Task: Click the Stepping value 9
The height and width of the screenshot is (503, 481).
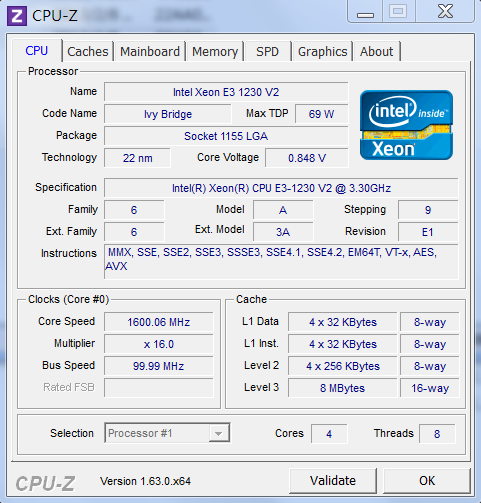Action: [428, 210]
